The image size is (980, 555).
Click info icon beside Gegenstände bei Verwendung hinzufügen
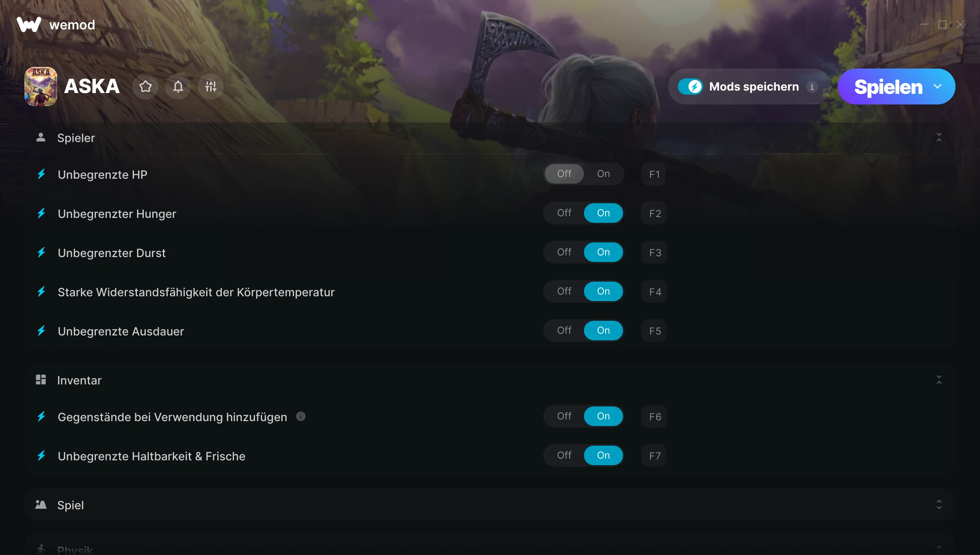[x=301, y=416]
